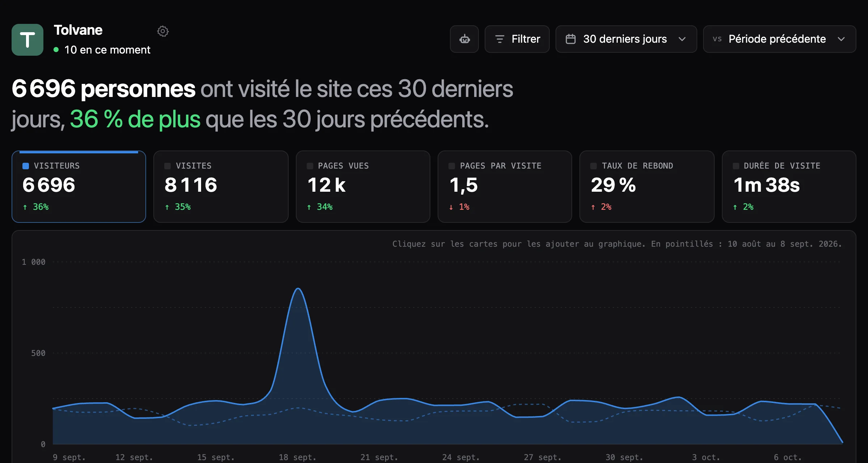Click the 30 sept. axis label
This screenshot has height=463, width=868.
(x=624, y=457)
